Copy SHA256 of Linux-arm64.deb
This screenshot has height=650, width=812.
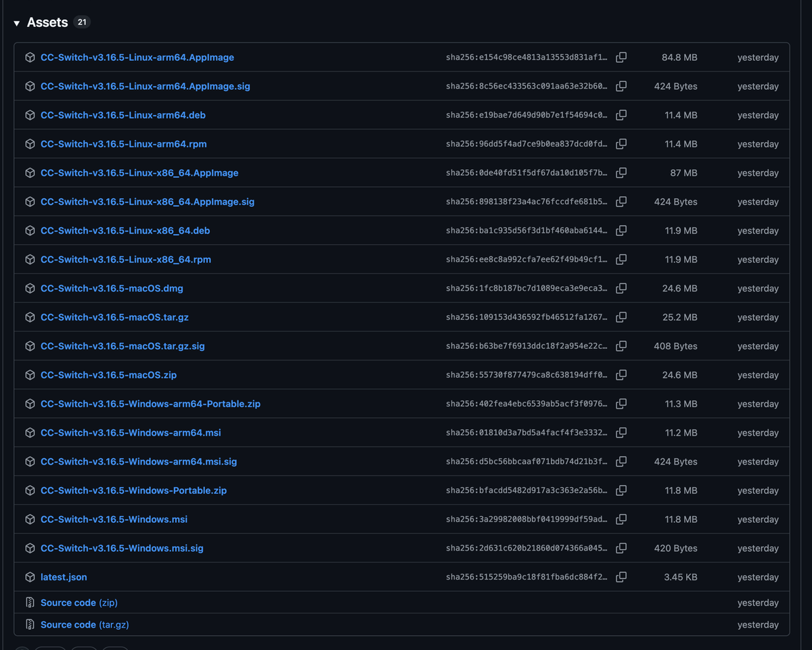621,115
